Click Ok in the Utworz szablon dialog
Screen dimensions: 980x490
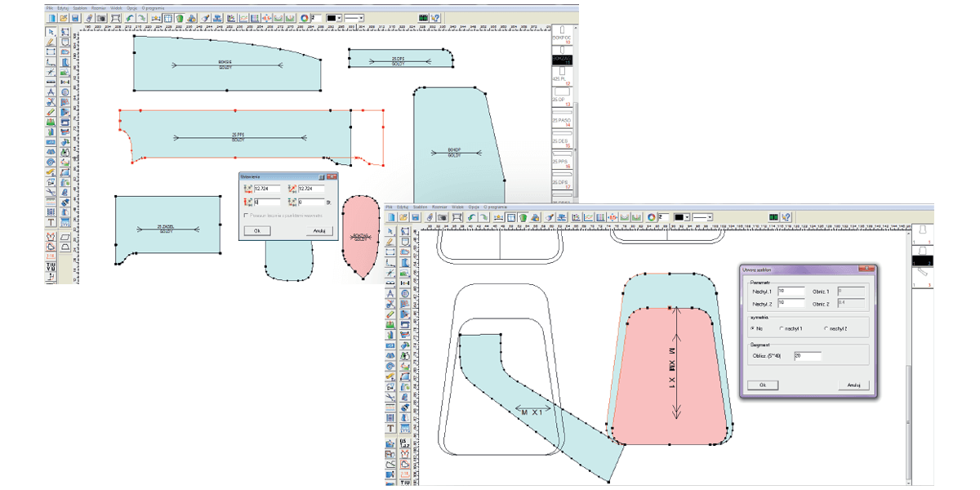762,385
